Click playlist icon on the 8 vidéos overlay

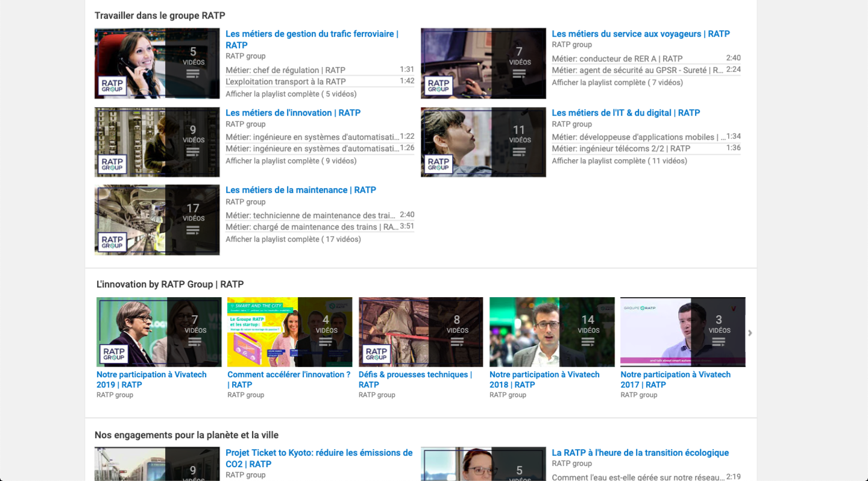click(x=456, y=342)
